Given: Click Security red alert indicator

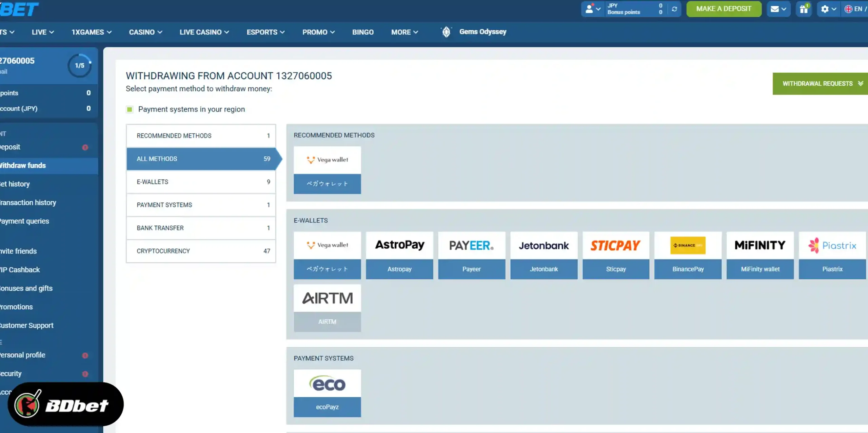Looking at the screenshot, I should (x=85, y=374).
